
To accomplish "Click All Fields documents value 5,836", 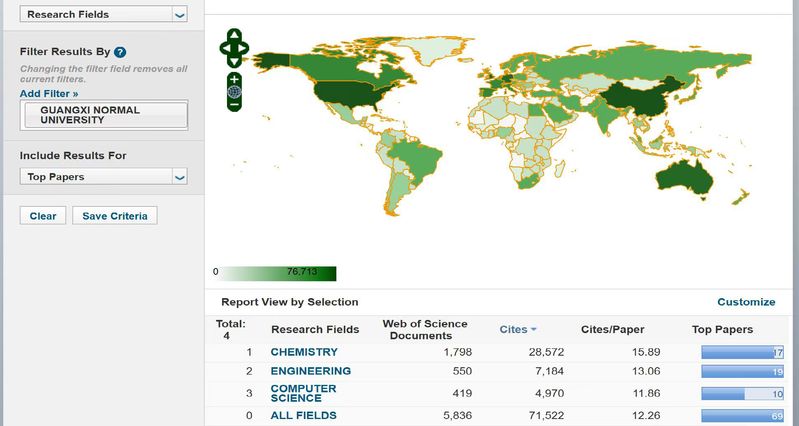I will [x=458, y=415].
